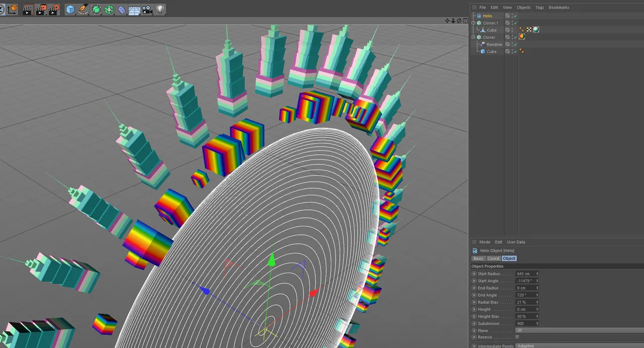Click Render View clapperboard icon
This screenshot has height=348, width=644.
point(28,9)
